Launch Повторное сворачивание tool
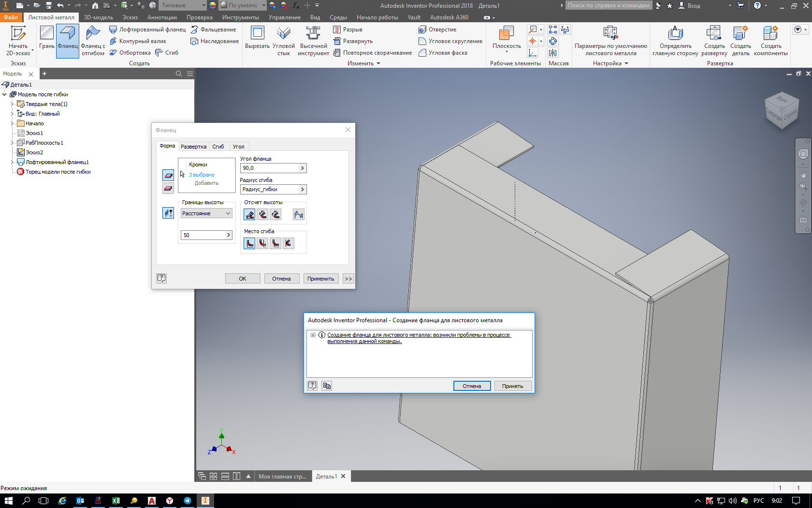This screenshot has height=508, width=812. pyautogui.click(x=372, y=53)
